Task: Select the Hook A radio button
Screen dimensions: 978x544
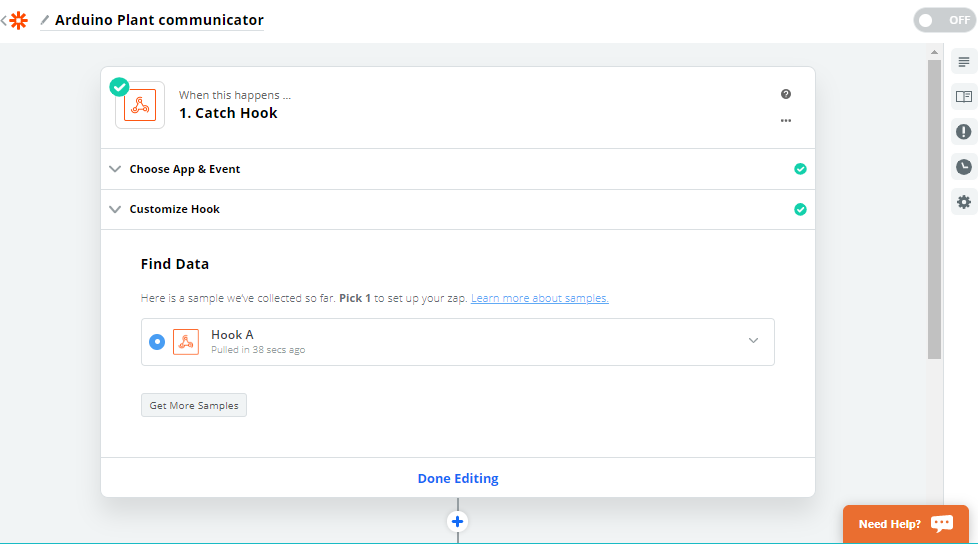Action: pyautogui.click(x=157, y=342)
